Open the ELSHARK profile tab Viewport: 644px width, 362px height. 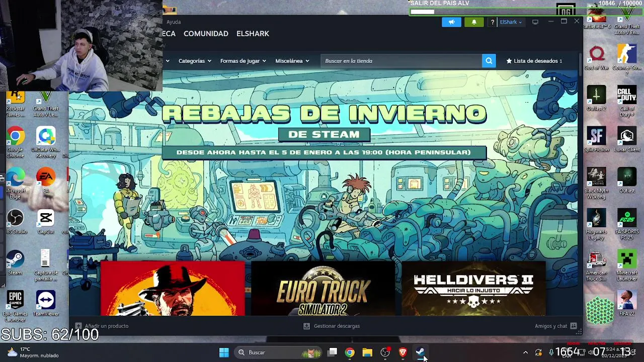253,34
